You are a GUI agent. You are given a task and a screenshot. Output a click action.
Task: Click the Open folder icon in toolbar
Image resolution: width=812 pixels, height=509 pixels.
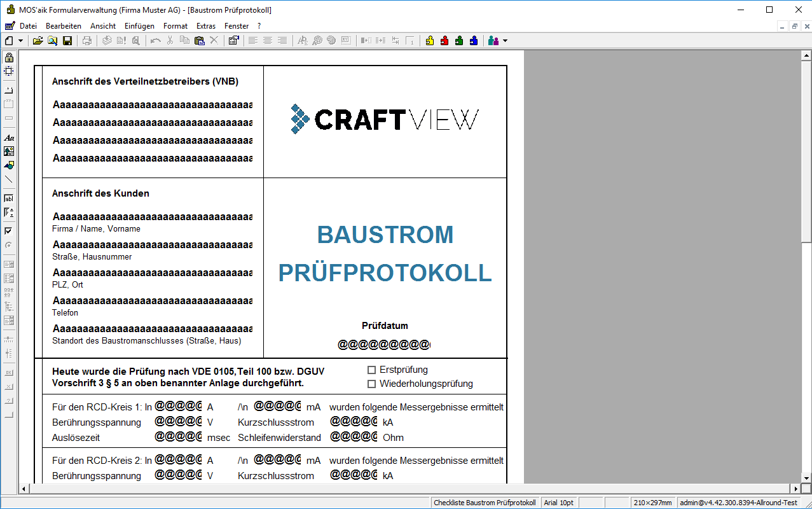click(38, 41)
